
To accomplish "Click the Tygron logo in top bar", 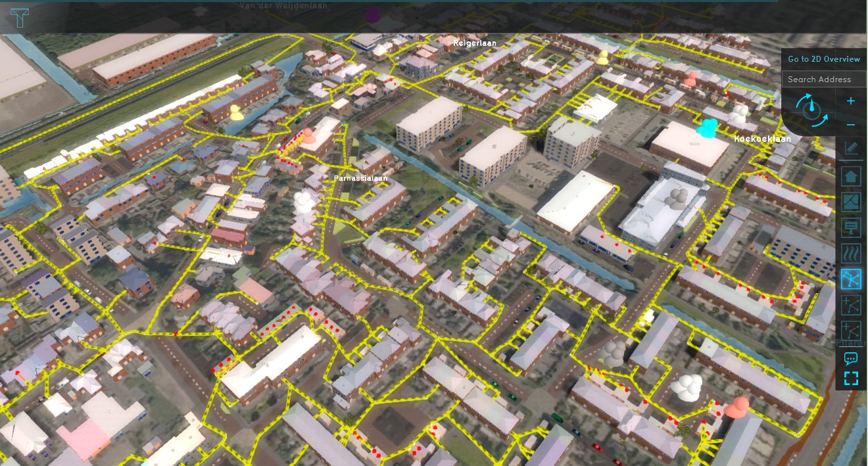I will tap(20, 17).
